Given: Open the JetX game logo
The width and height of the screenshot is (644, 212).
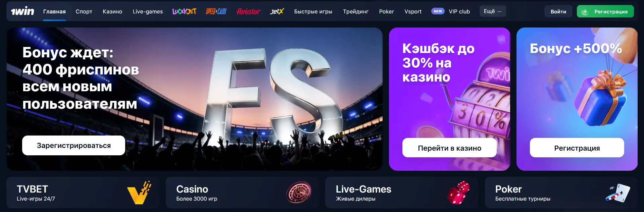Looking at the screenshot, I should (277, 11).
